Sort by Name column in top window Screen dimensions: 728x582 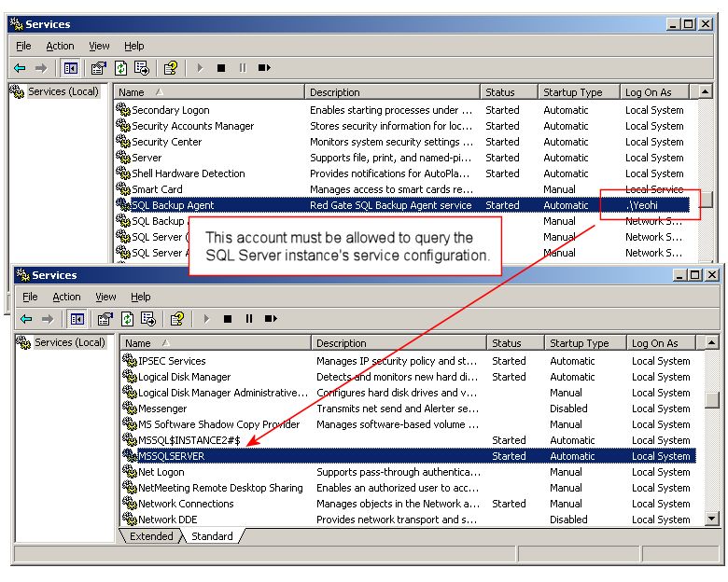click(x=209, y=92)
